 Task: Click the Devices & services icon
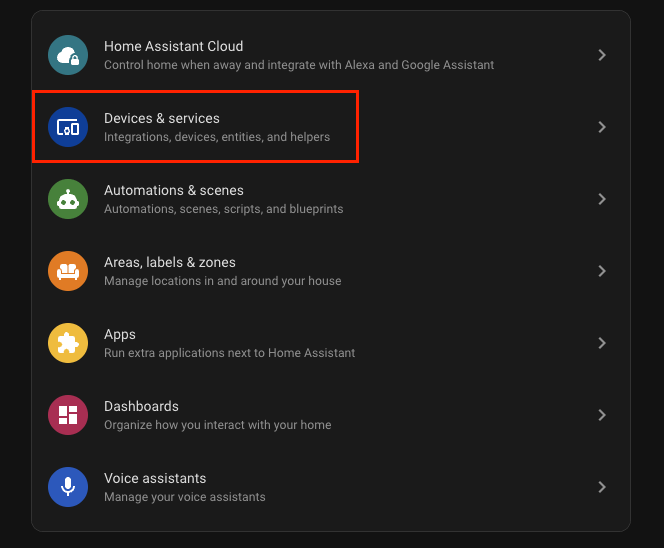coord(68,127)
